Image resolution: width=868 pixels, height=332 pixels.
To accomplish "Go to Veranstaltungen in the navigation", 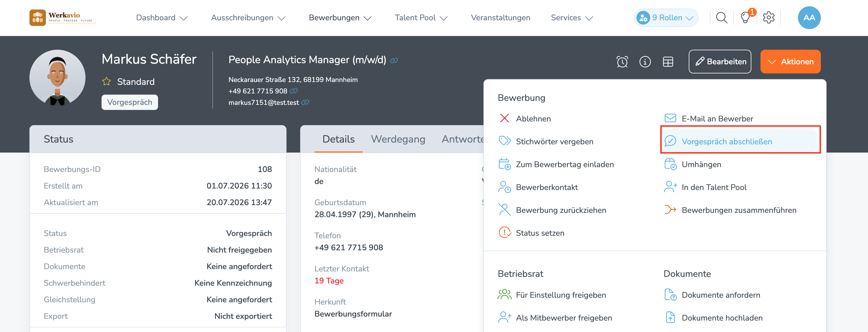I will [500, 18].
